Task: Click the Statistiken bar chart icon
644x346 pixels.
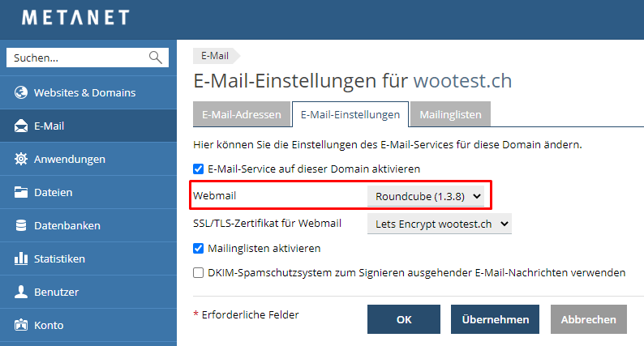Action: click(x=21, y=258)
